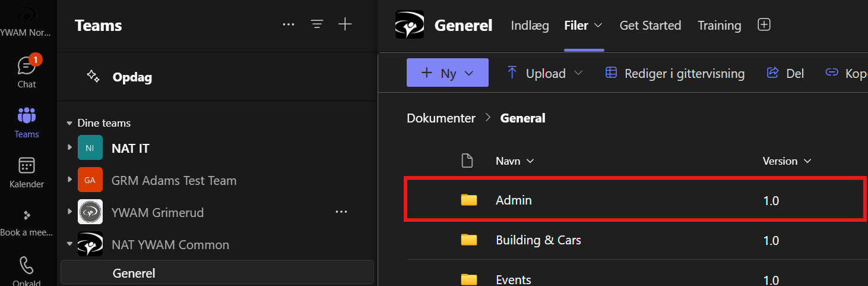Expand the NAT IT team

click(x=70, y=147)
